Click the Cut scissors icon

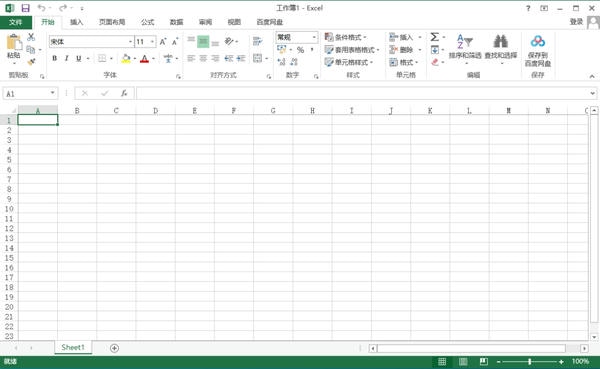pyautogui.click(x=31, y=37)
